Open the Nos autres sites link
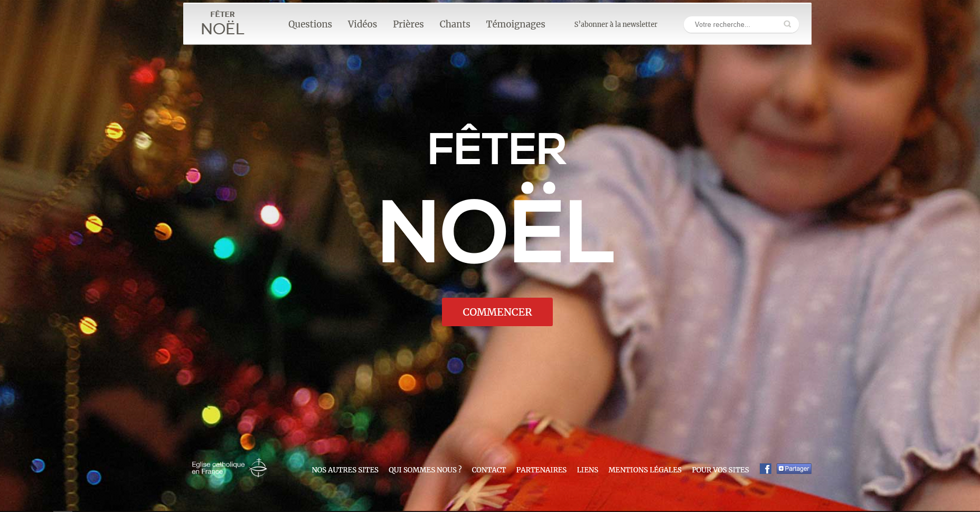Screen dimensions: 980x512 pyautogui.click(x=345, y=470)
